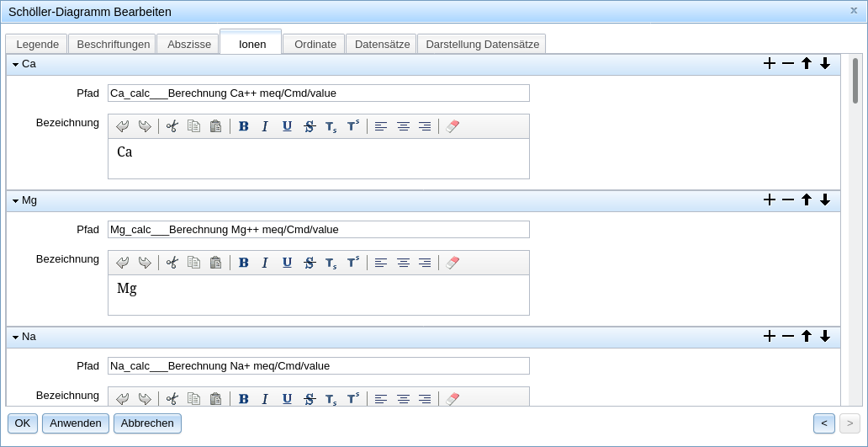Click into the Mg Pfad input field
The width and height of the screenshot is (868, 447).
click(x=319, y=229)
